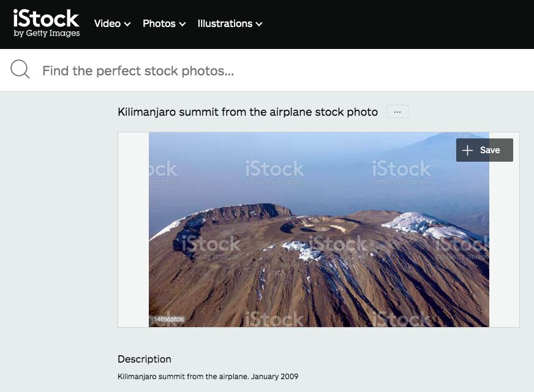Save the Kilimanjaro photo to a board
Screen dimensions: 534x392
click(x=484, y=150)
